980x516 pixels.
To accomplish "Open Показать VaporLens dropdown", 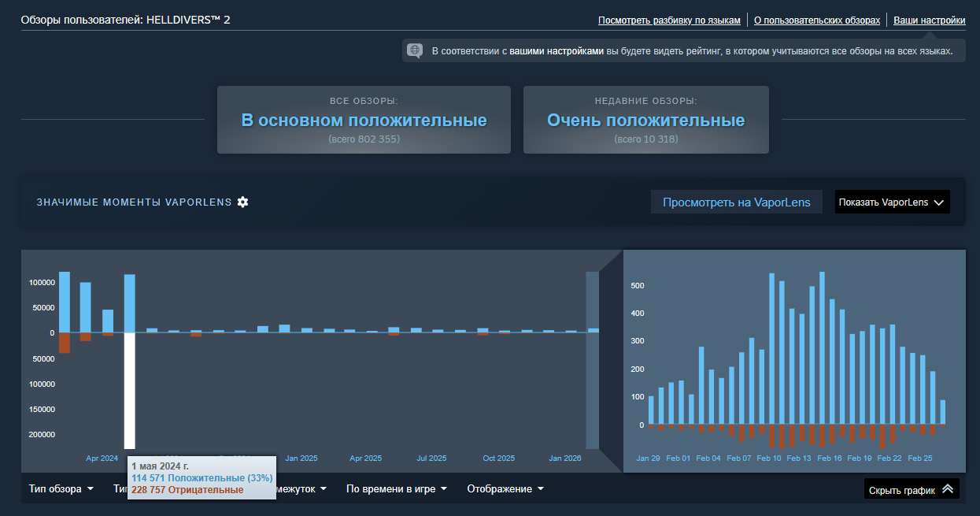I will click(x=892, y=202).
